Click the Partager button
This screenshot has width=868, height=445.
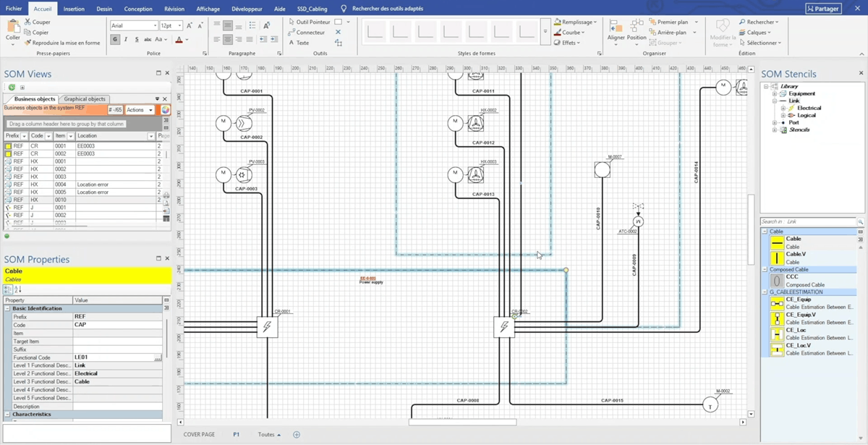[823, 9]
